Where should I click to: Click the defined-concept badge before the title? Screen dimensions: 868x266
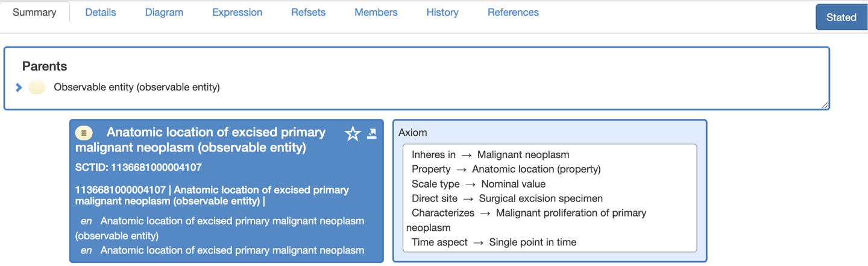84,133
